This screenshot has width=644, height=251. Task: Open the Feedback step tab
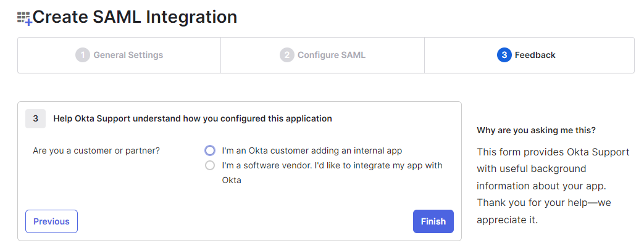(x=529, y=55)
